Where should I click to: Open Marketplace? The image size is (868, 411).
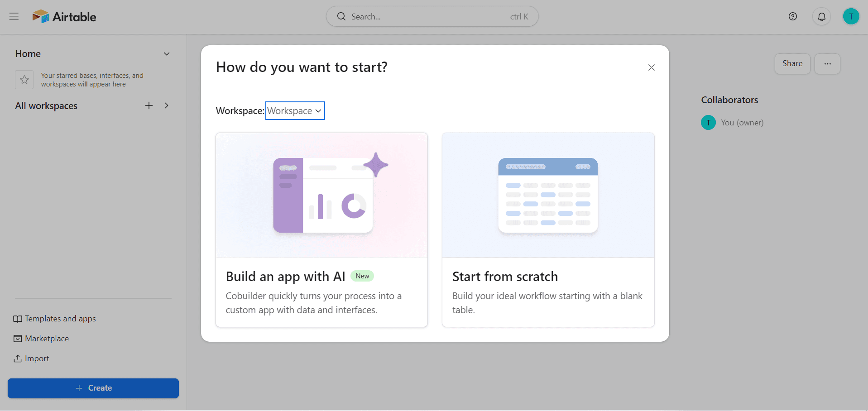(41, 339)
